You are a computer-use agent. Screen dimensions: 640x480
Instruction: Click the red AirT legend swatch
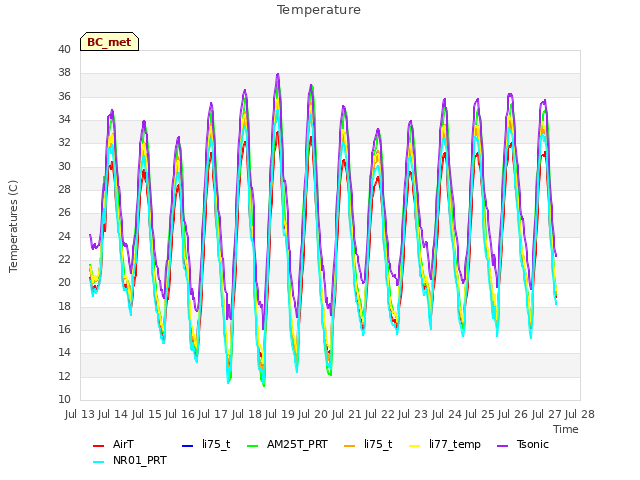click(98, 446)
